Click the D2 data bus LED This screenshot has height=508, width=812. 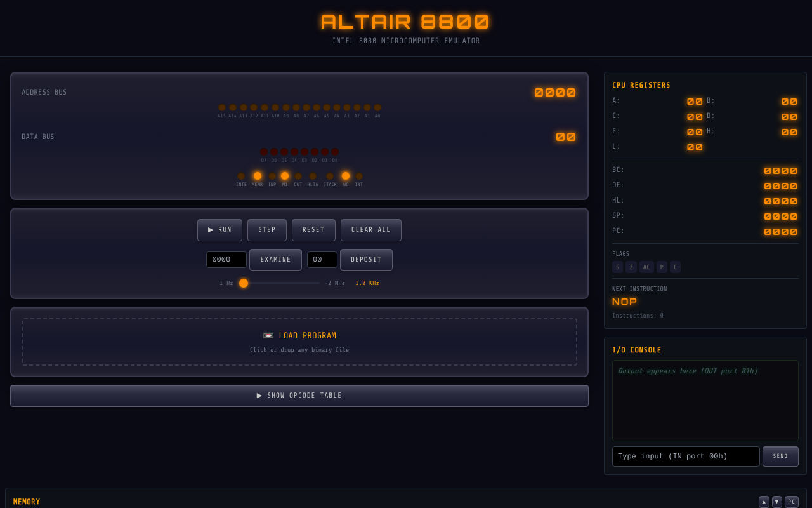click(315, 152)
